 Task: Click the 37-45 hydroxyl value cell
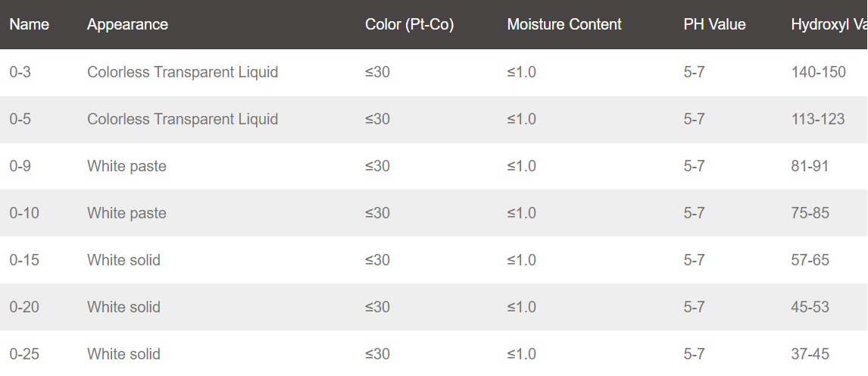pos(810,355)
